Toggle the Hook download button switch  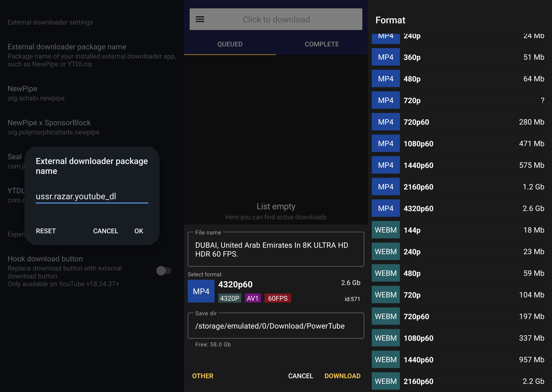tap(164, 271)
